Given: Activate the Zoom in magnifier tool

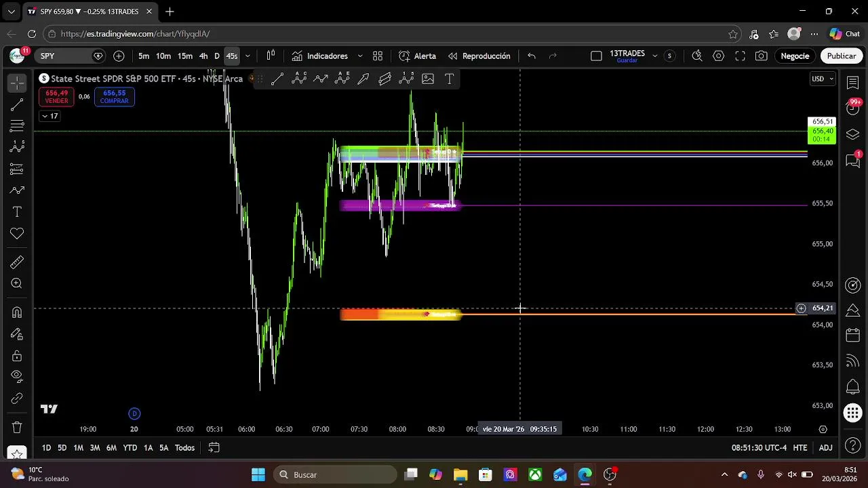Looking at the screenshot, I should 17,284.
